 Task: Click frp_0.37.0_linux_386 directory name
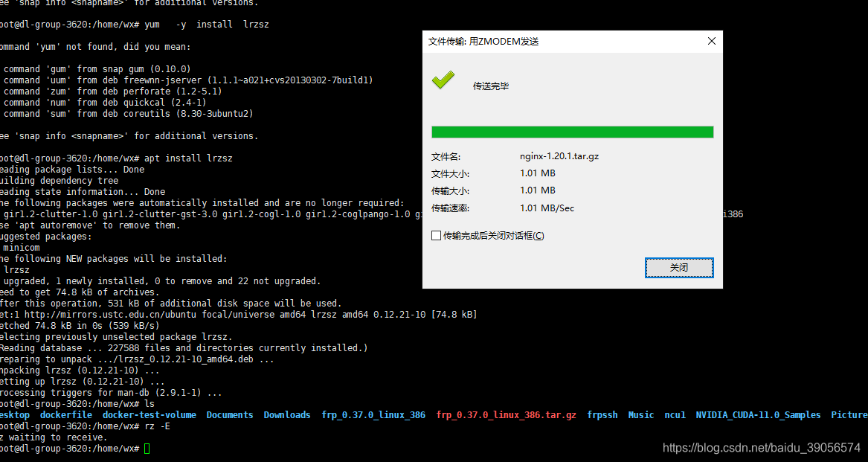373,415
